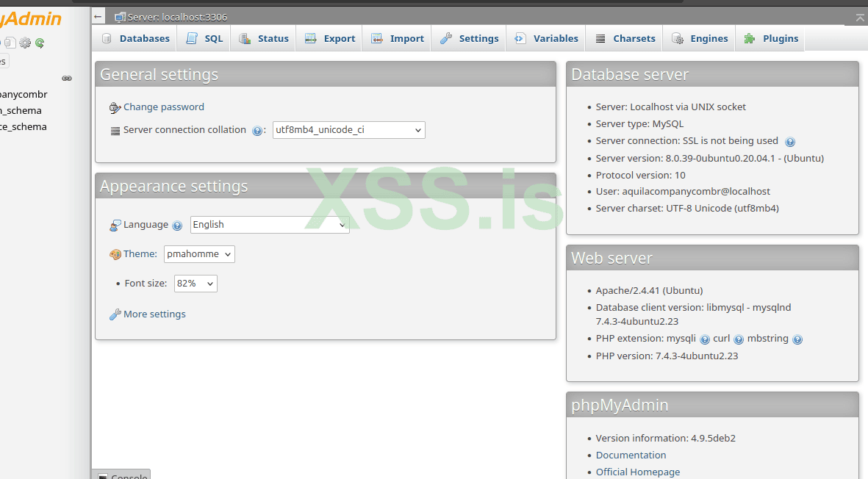868x479 pixels.
Task: Click the User: aquilacompanycombr@localhost text
Action: click(683, 191)
